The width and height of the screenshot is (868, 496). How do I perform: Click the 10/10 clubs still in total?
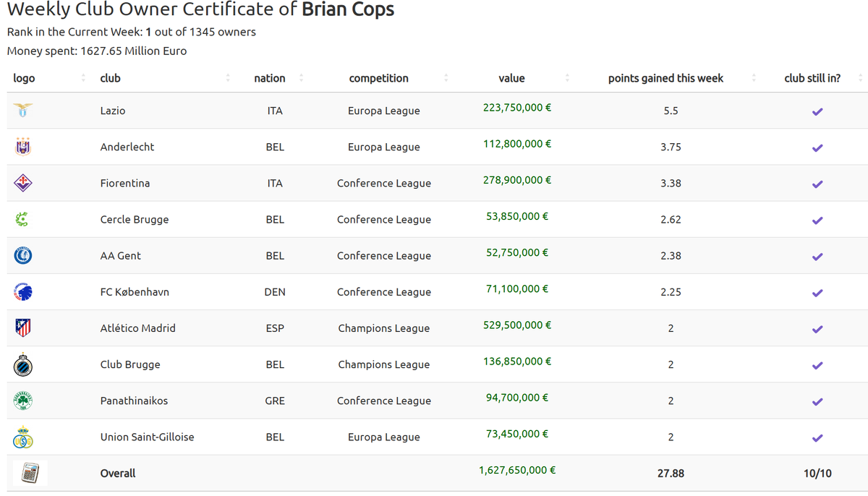(x=817, y=473)
